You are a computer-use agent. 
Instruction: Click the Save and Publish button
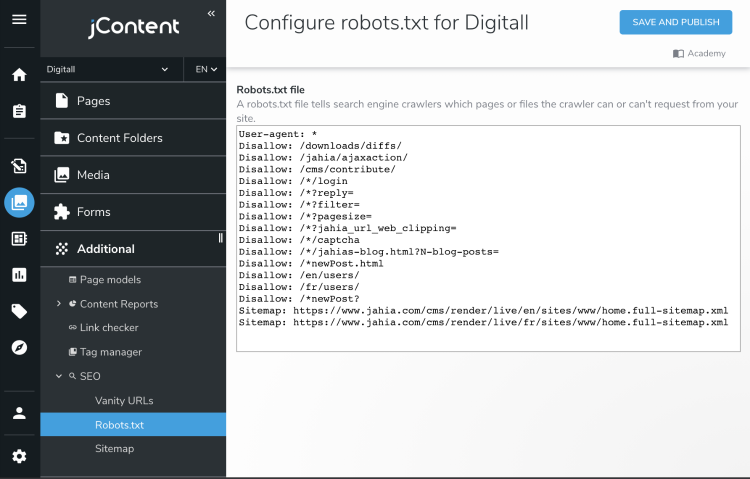tap(675, 22)
